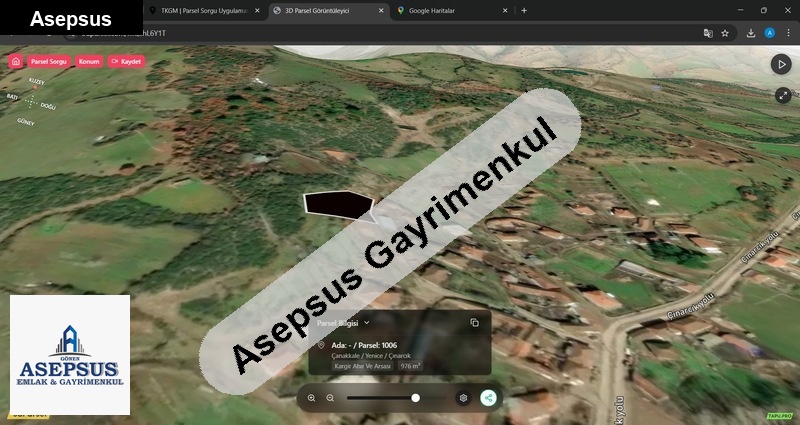800x425 pixels.
Task: Click the play tour icon
Action: pyautogui.click(x=781, y=64)
